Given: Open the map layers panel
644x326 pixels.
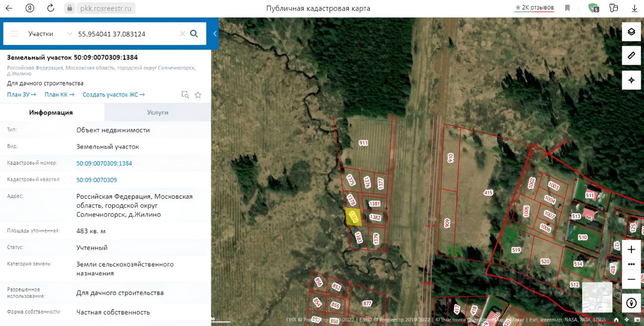Looking at the screenshot, I should click(x=631, y=32).
